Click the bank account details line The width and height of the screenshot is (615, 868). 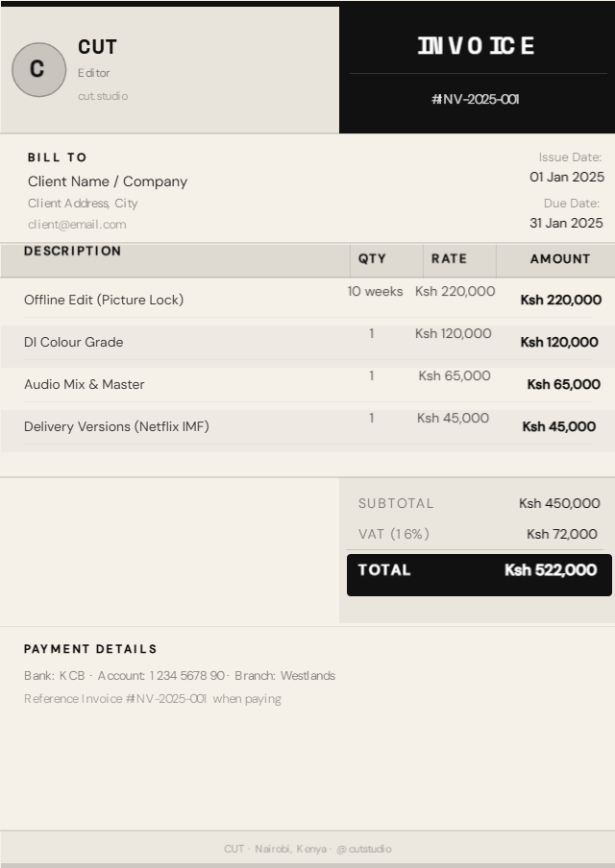pyautogui.click(x=180, y=675)
